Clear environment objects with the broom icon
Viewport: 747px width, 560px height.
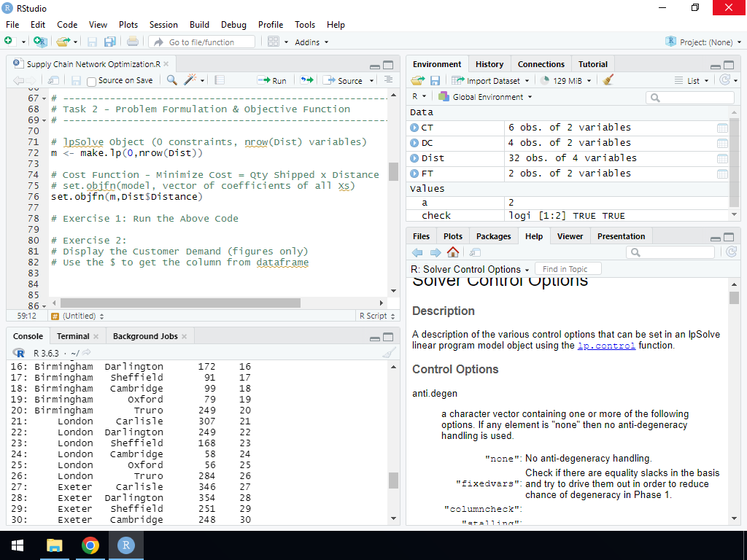click(608, 80)
